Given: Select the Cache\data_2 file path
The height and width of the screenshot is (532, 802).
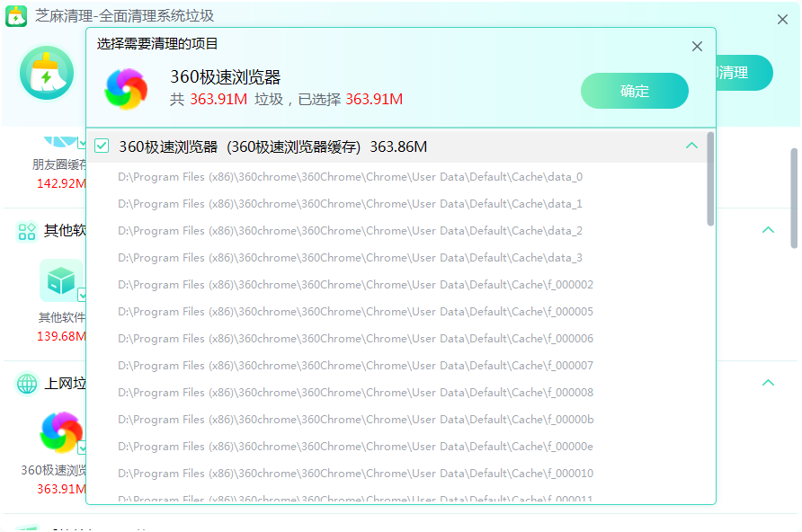Looking at the screenshot, I should [350, 231].
